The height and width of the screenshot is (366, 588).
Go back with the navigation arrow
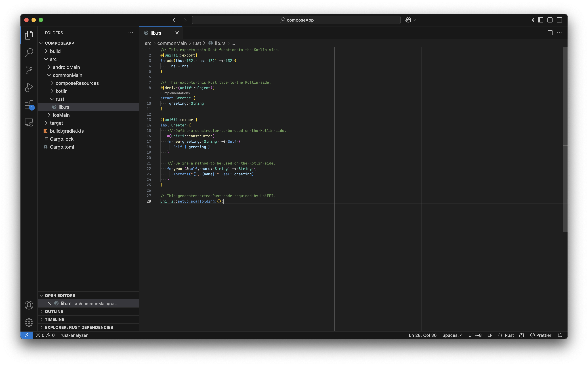(x=175, y=20)
